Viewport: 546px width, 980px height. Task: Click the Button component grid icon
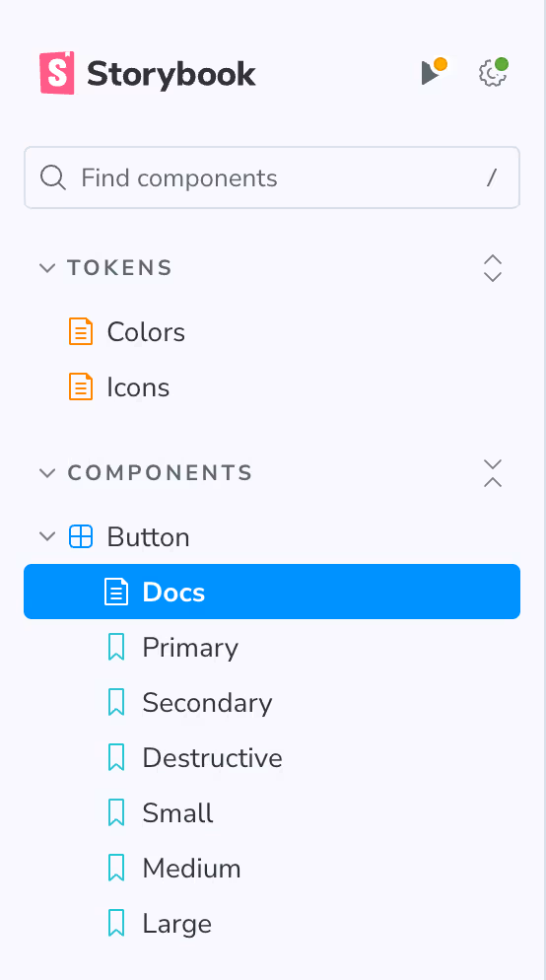[x=81, y=536]
